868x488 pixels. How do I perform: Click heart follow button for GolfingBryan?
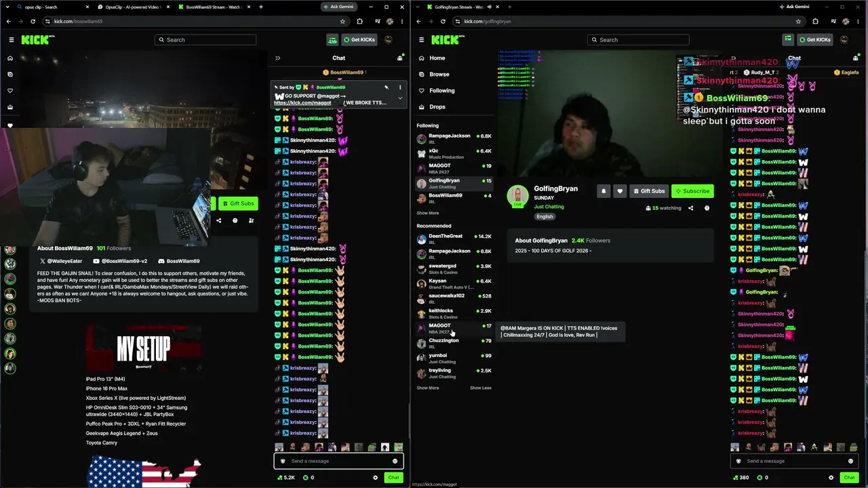(x=620, y=191)
